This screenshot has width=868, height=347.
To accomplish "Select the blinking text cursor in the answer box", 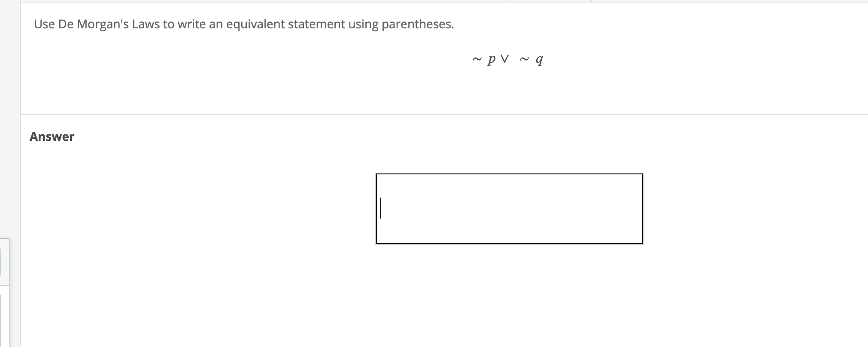I will pyautogui.click(x=381, y=208).
